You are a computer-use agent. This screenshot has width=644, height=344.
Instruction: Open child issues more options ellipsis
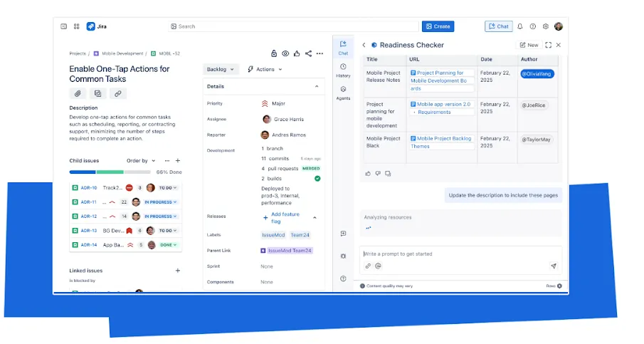(x=167, y=161)
